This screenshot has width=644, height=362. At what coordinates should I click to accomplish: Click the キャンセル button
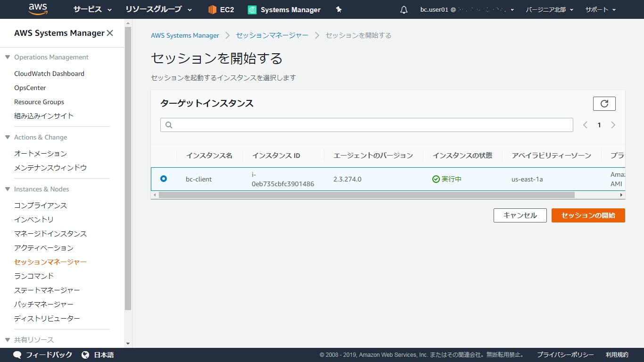coord(520,215)
